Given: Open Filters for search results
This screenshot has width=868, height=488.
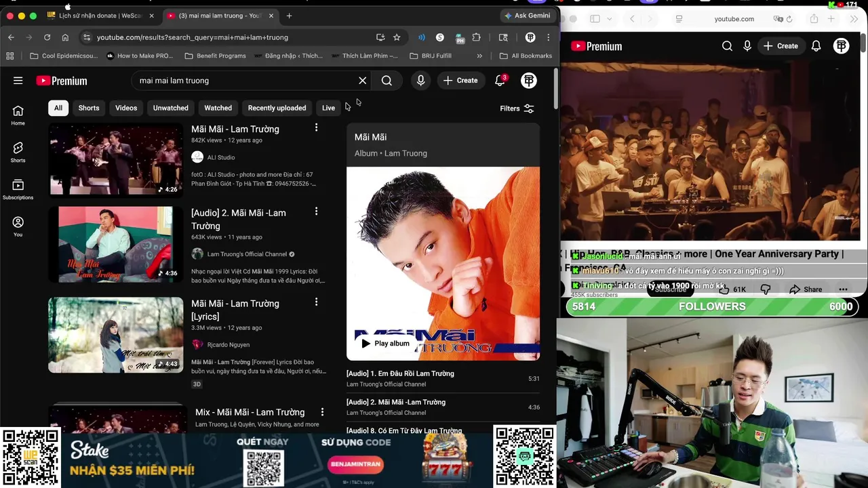Looking at the screenshot, I should (x=517, y=108).
